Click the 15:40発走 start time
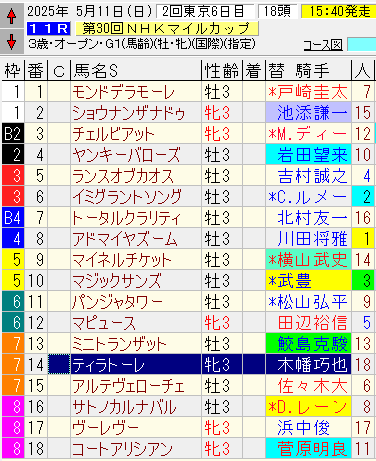The image size is (376, 461). click(338, 11)
